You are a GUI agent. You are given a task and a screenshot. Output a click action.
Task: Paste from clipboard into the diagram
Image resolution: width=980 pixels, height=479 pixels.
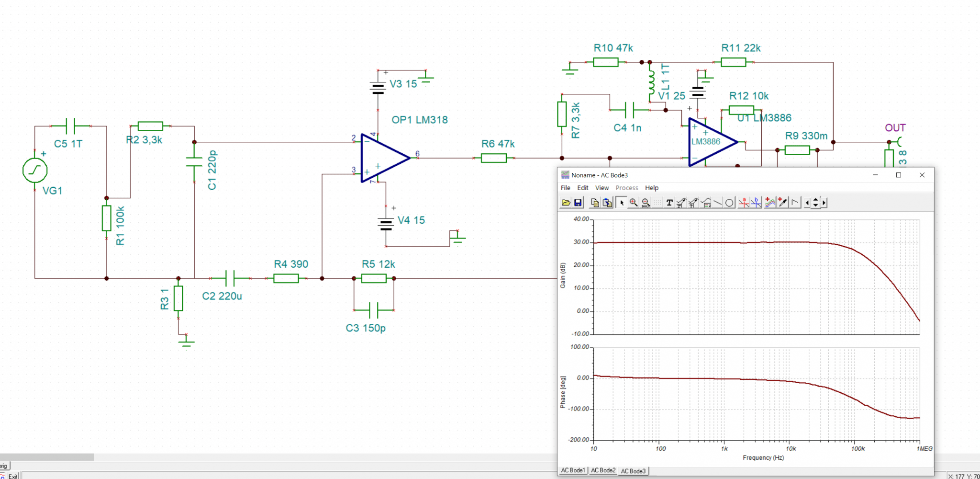(607, 203)
